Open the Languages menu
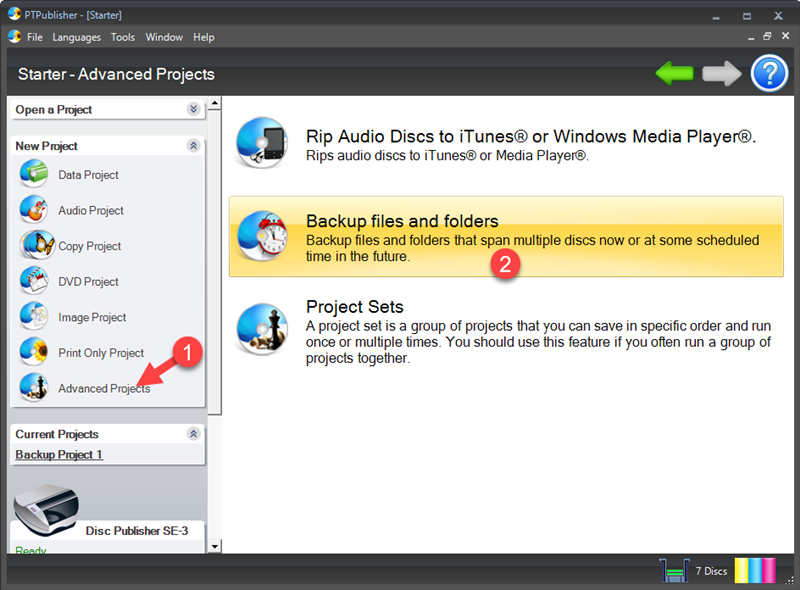This screenshot has width=800, height=590. click(77, 37)
